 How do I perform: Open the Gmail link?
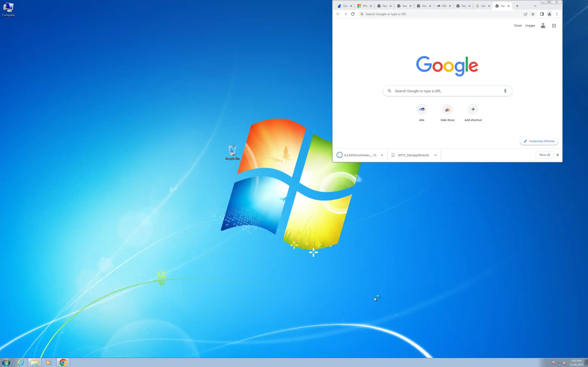tap(517, 25)
